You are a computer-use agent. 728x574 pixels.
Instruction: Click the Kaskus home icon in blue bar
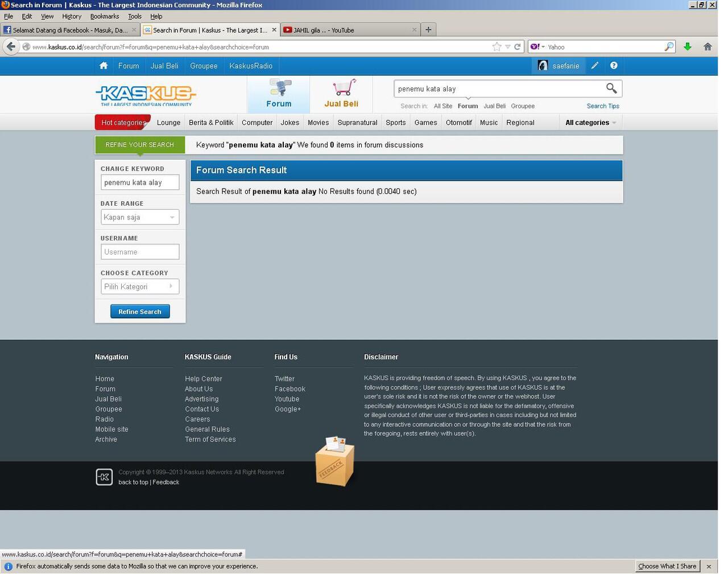[103, 66]
